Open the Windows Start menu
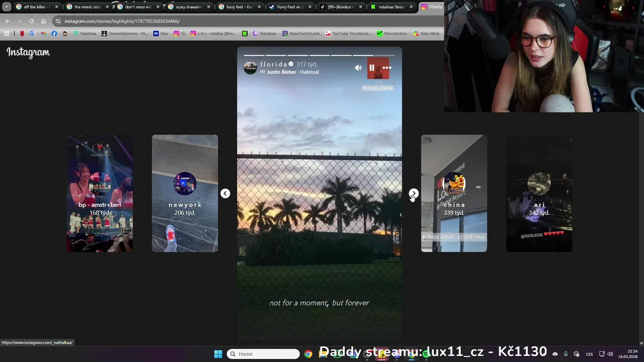The image size is (644, 362). [x=218, y=354]
